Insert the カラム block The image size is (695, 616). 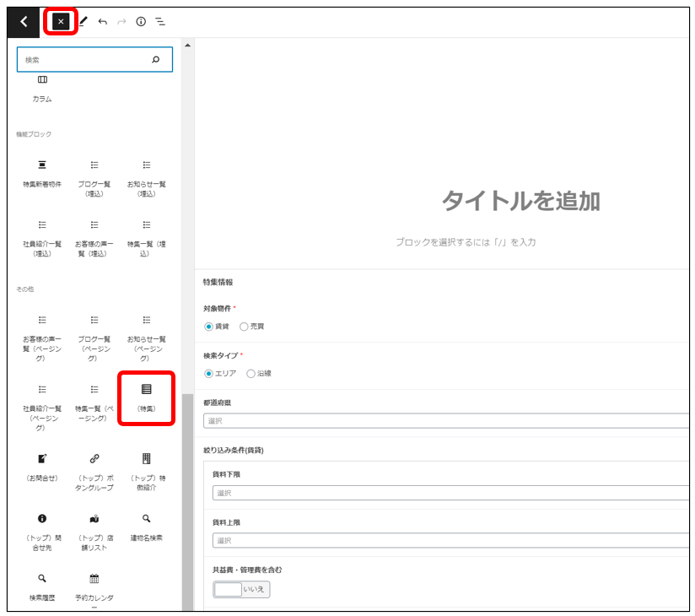[x=42, y=87]
